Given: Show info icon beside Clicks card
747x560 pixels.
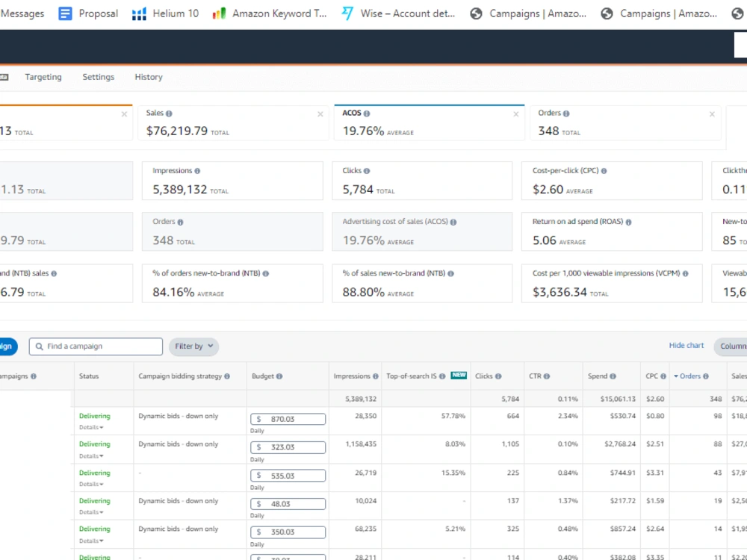Looking at the screenshot, I should (367, 171).
